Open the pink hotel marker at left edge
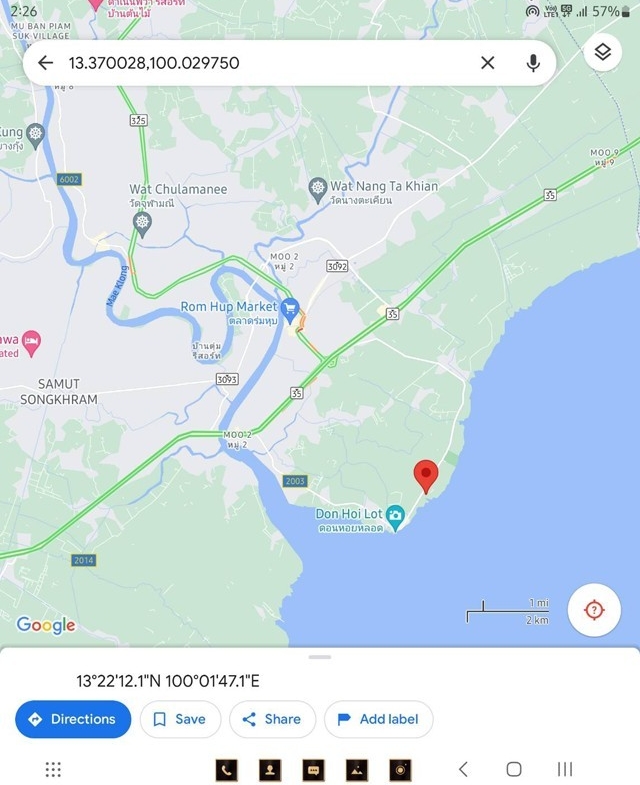The image size is (640, 785). [x=31, y=344]
